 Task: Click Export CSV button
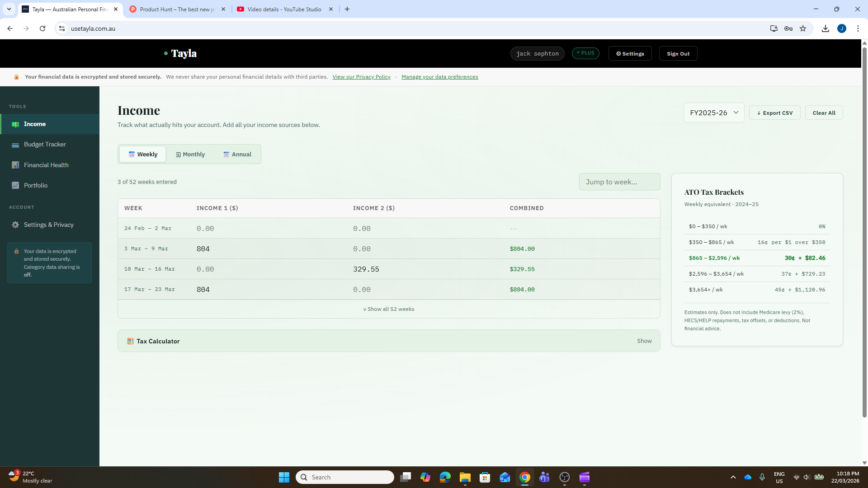[x=774, y=113]
